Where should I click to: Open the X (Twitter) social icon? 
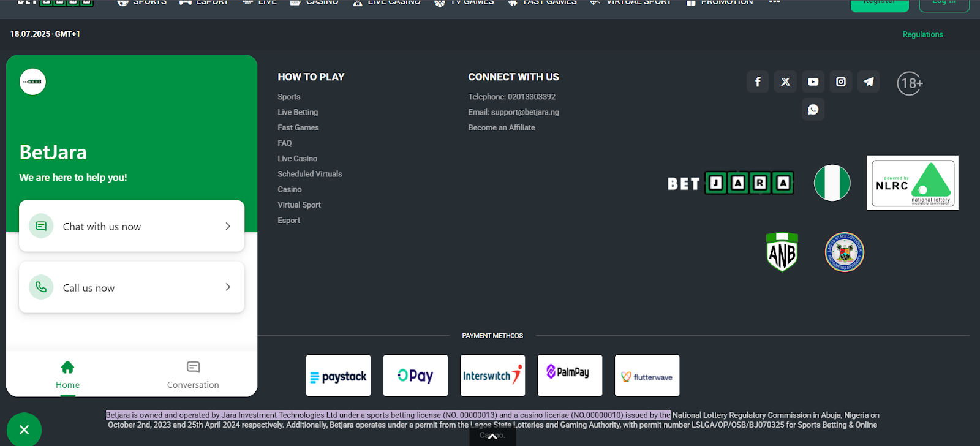(785, 81)
